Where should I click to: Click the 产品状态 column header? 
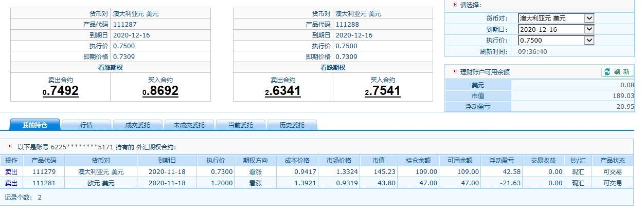coord(613,160)
